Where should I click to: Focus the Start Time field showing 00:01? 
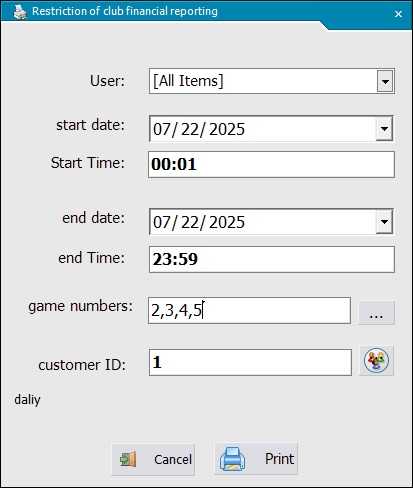click(x=271, y=164)
